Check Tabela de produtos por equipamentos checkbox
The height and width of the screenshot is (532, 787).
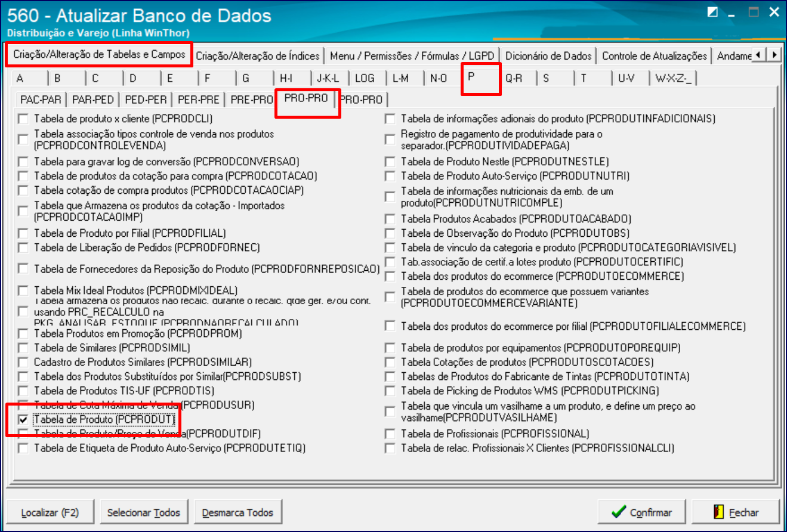(390, 348)
